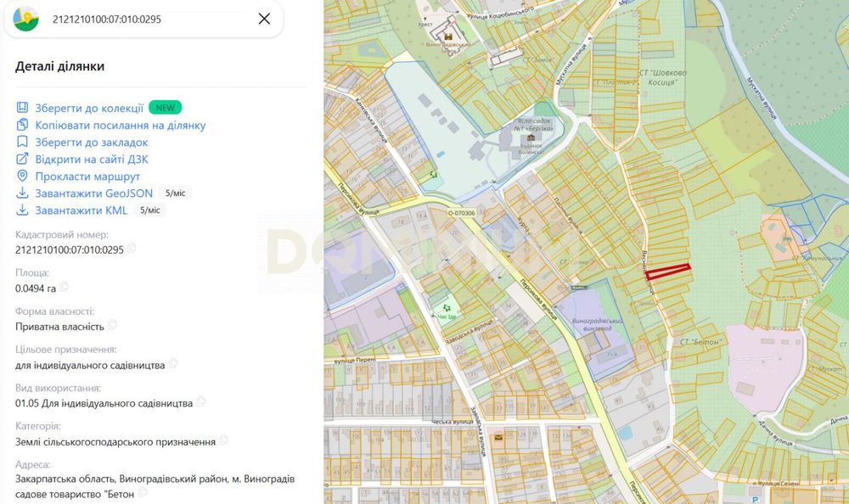Click the Виноградівський винзавод label on map
The width and height of the screenshot is (849, 504).
tap(597, 324)
